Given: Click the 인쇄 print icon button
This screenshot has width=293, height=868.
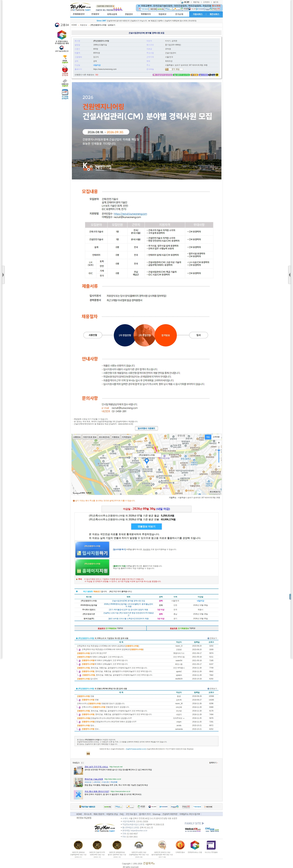Looking at the screenshot, I should point(194,75).
